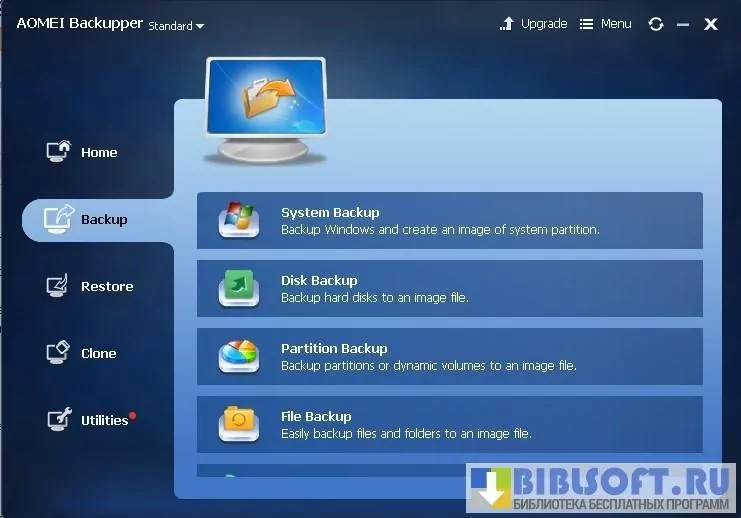This screenshot has height=518, width=741.
Task: Click the large backup monitor image
Action: tap(265, 108)
